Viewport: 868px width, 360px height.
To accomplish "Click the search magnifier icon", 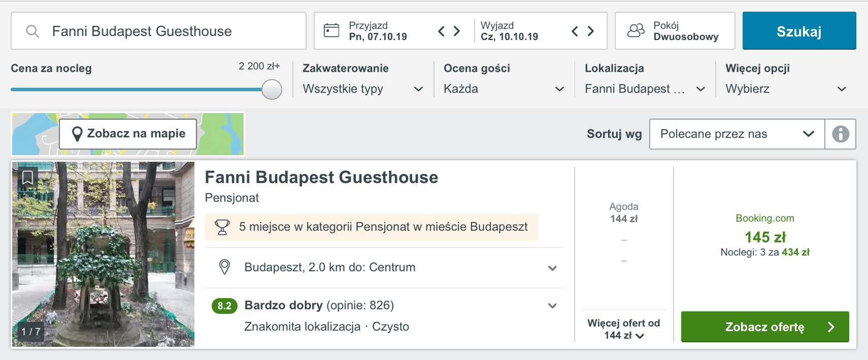I will point(32,31).
